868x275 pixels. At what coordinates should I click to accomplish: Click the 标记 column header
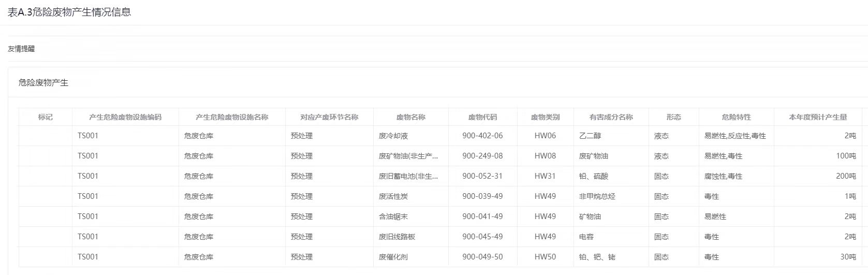point(45,117)
